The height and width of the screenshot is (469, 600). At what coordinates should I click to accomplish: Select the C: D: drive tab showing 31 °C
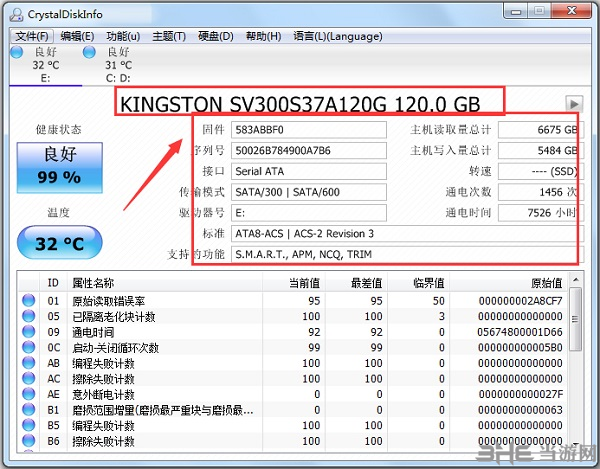(x=119, y=65)
